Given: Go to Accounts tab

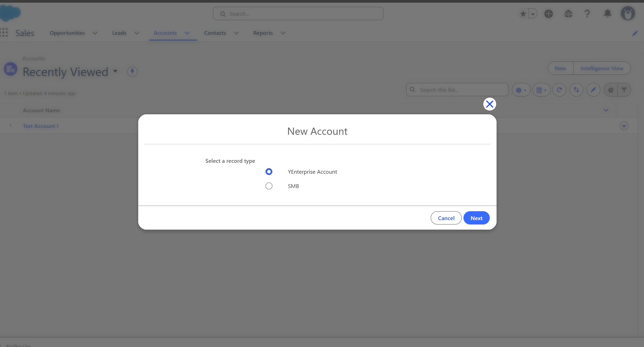Looking at the screenshot, I should click(165, 33).
